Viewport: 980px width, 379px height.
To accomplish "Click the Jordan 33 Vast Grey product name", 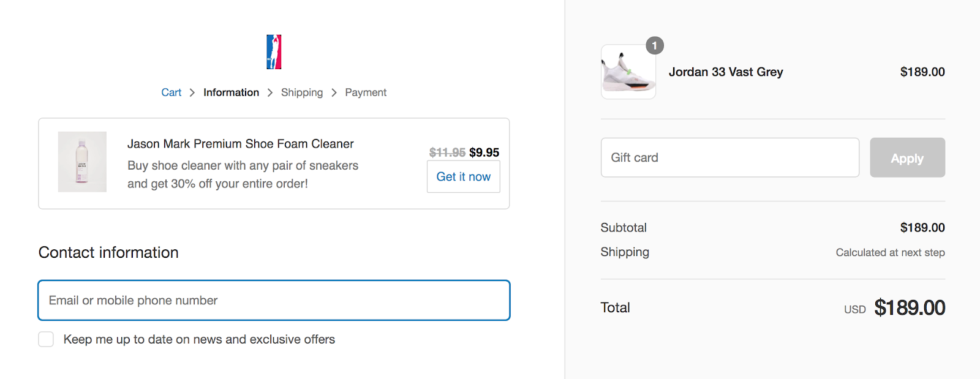I will click(726, 72).
